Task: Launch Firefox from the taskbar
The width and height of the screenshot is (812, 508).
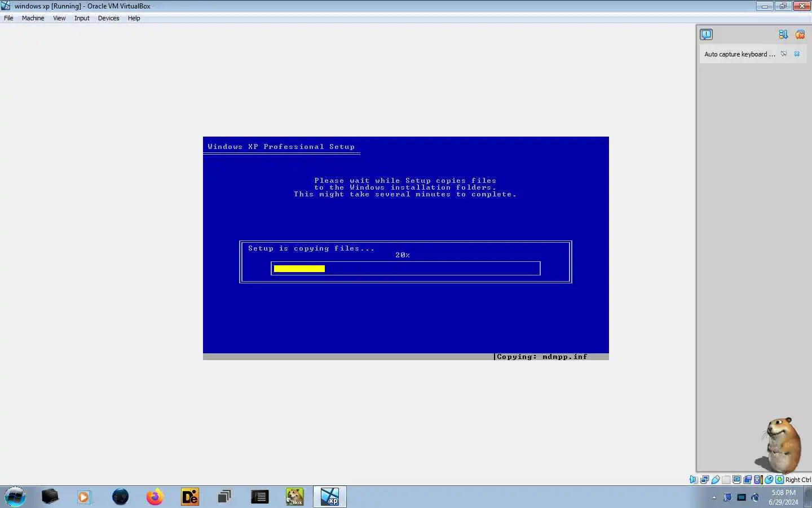Action: point(155,497)
